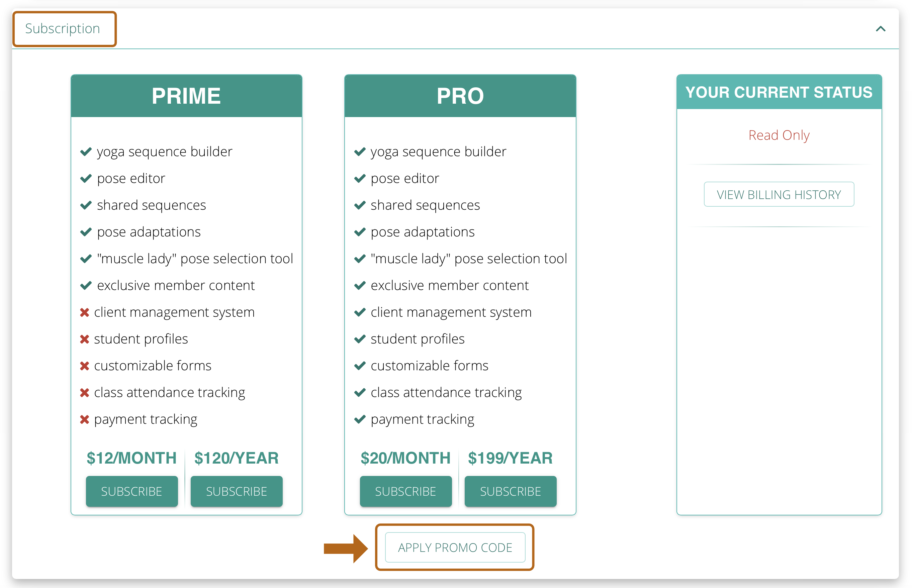
Task: Select the exclusive member content checkbox in PRIME
Action: click(x=87, y=285)
